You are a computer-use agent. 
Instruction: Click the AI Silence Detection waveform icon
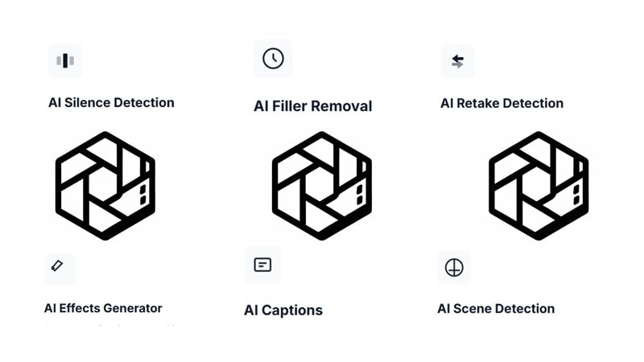click(x=65, y=61)
